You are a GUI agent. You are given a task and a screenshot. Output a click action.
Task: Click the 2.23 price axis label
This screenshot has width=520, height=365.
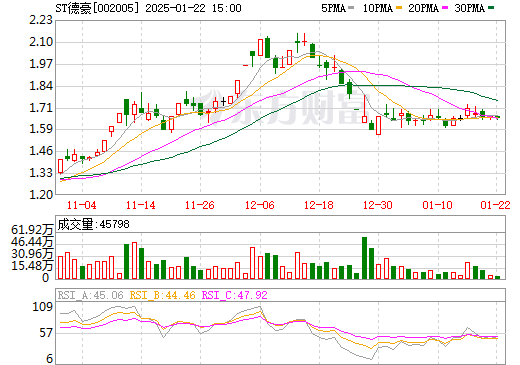coord(41,20)
